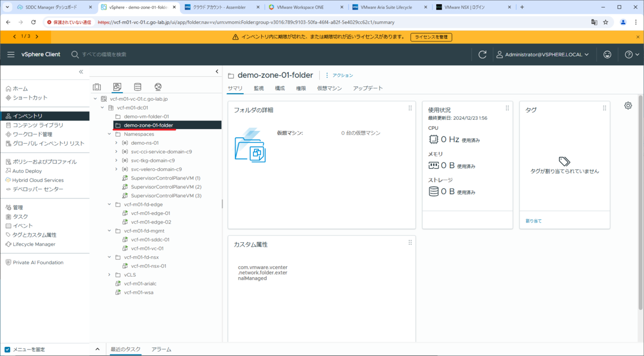Click the main content vertical scrollbar
The image size is (644, 356).
point(640,204)
